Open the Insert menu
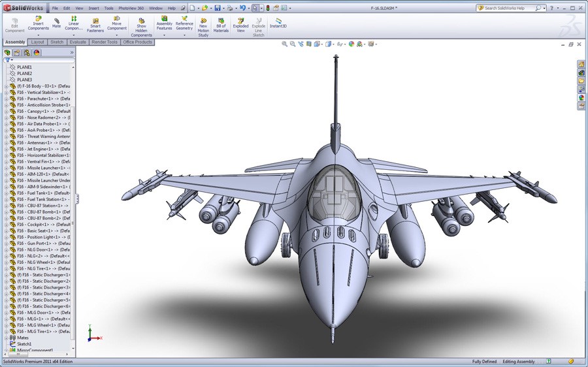Screen dimensions: 588x367 93,8
